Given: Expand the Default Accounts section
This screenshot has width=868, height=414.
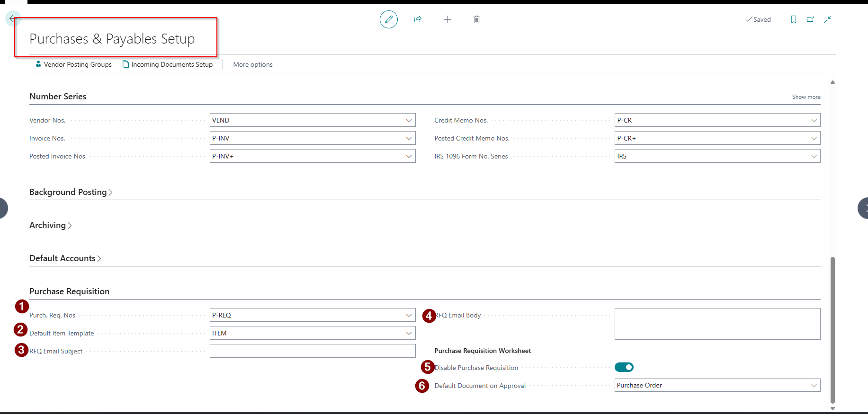Looking at the screenshot, I should tap(65, 258).
